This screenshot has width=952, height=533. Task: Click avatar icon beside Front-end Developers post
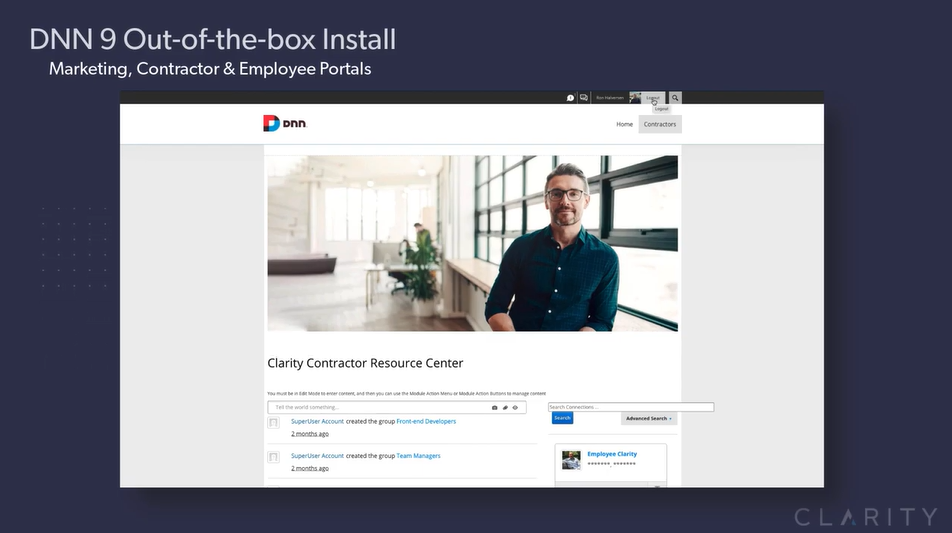click(x=273, y=423)
